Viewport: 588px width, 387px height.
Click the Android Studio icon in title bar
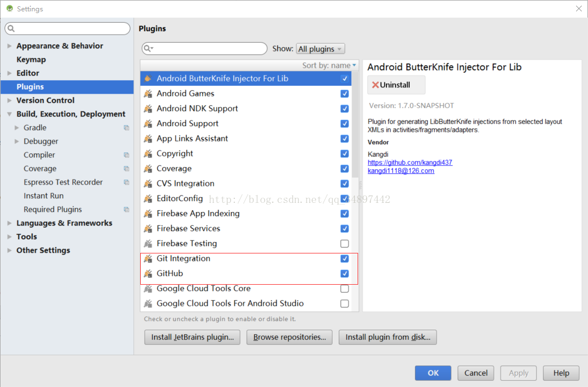[10, 9]
